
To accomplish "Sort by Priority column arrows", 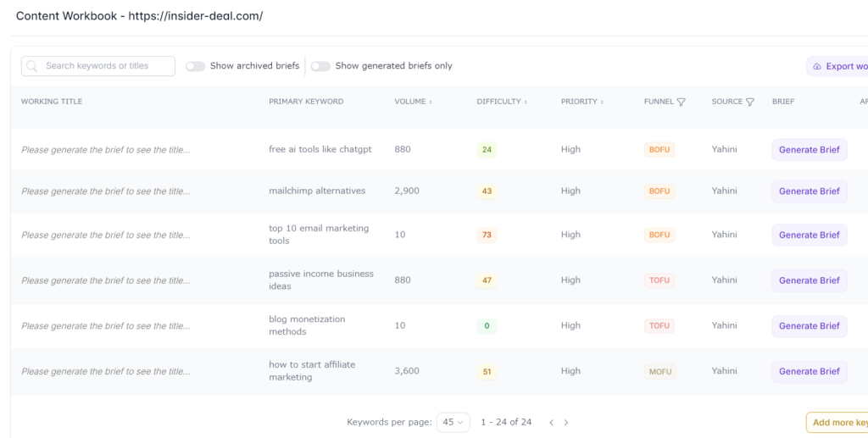I will (x=602, y=102).
